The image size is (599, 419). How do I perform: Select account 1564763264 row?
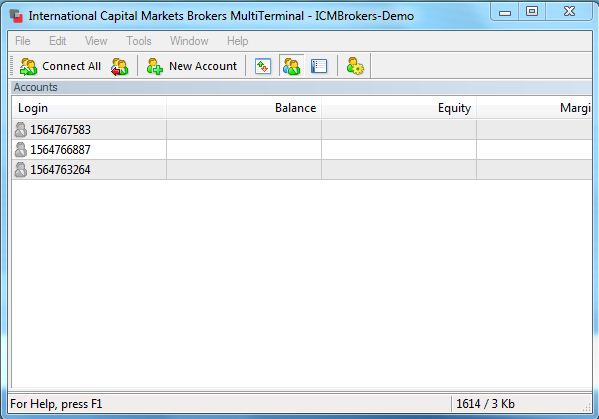click(x=302, y=170)
